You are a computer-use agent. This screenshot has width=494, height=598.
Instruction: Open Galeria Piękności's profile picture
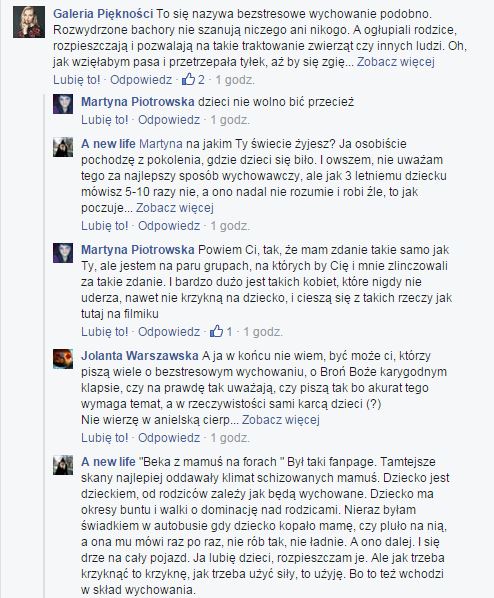29,22
